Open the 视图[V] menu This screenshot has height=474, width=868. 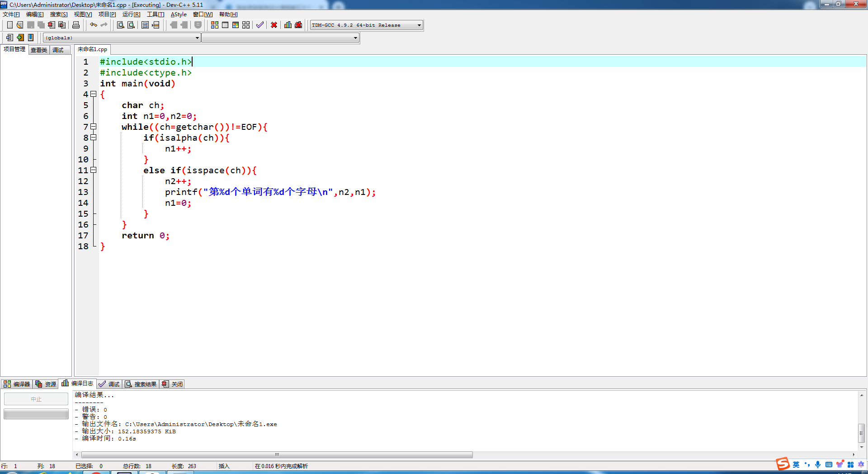coord(83,14)
